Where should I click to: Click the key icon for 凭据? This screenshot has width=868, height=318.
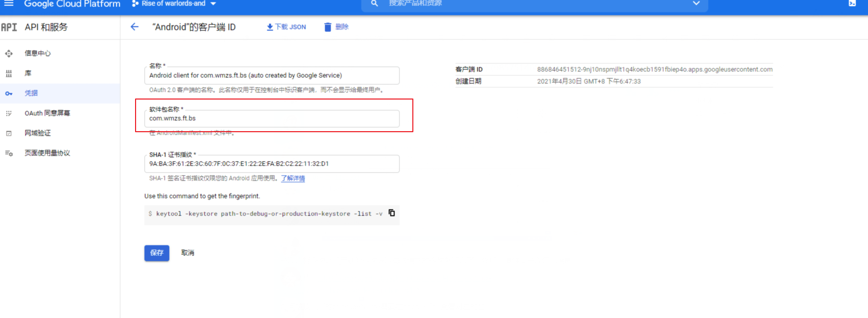(x=9, y=93)
